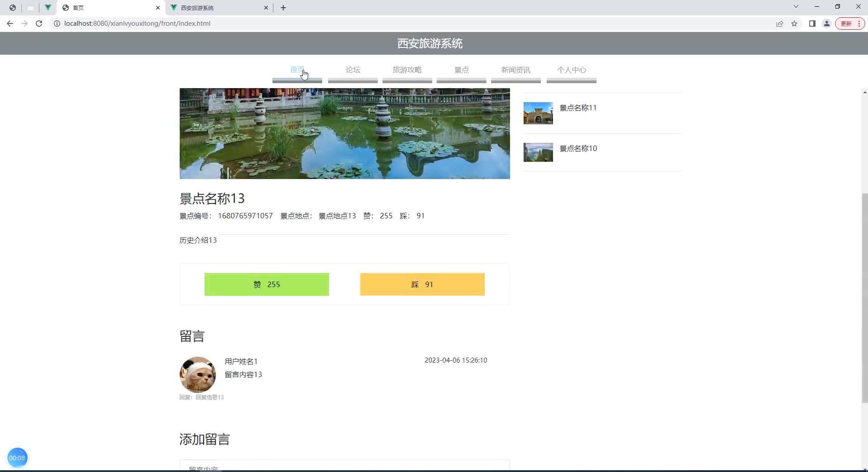Open a new browser tab
The image size is (868, 472).
point(283,8)
